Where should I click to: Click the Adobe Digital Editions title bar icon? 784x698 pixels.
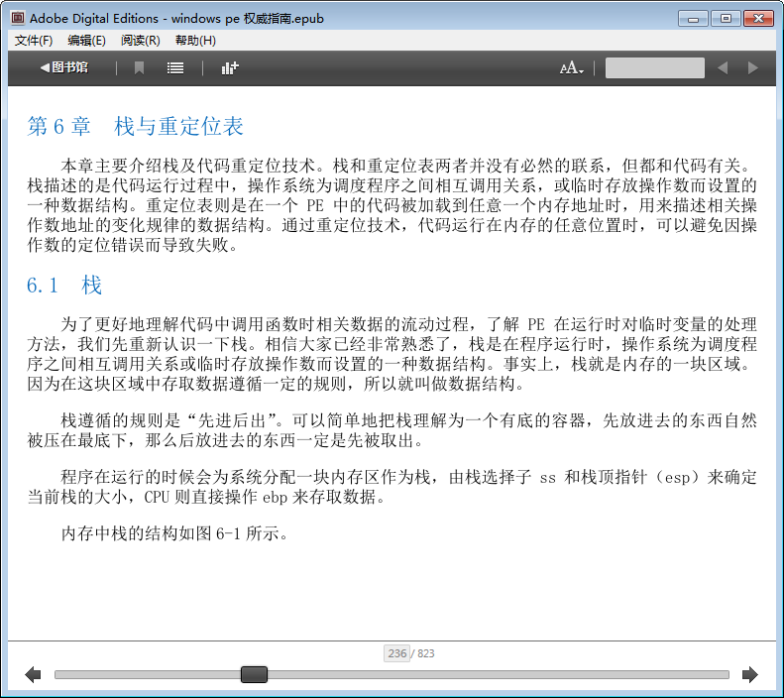[16, 19]
